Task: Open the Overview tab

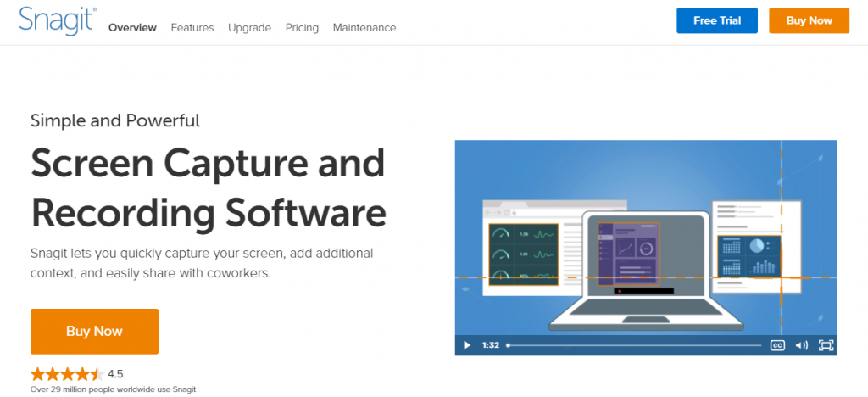Action: (132, 28)
